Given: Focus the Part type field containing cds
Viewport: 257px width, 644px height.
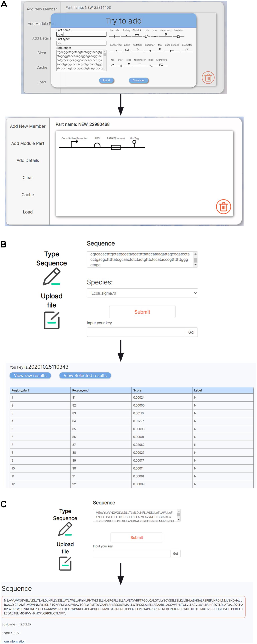Looking at the screenshot, I should [x=81, y=43].
